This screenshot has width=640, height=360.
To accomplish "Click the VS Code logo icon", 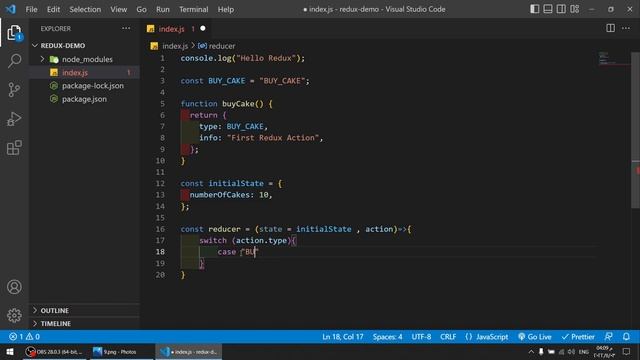I will click(11, 9).
